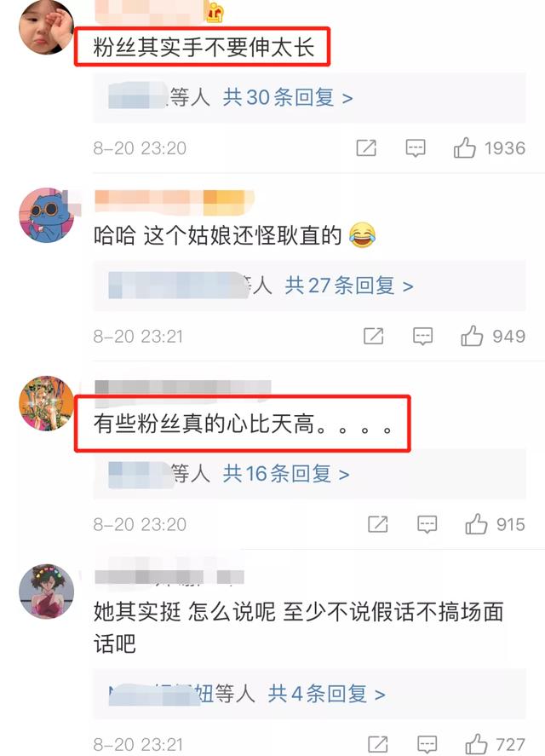Toggle like on the 727-likes comment
The image size is (545, 756).
click(476, 744)
